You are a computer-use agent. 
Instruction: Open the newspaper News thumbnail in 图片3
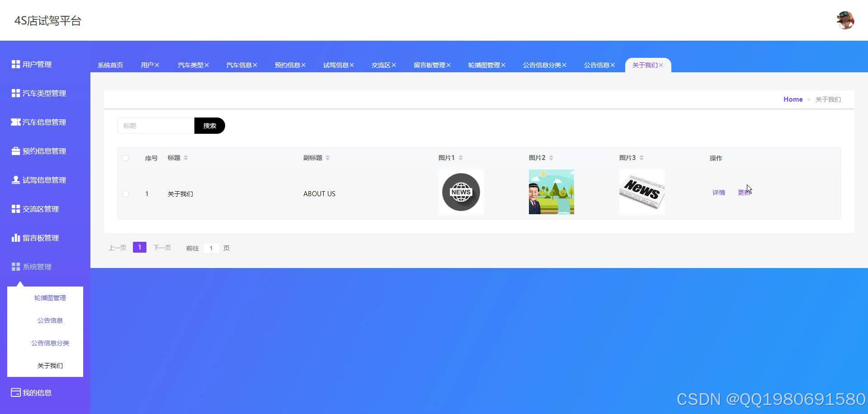coord(642,192)
